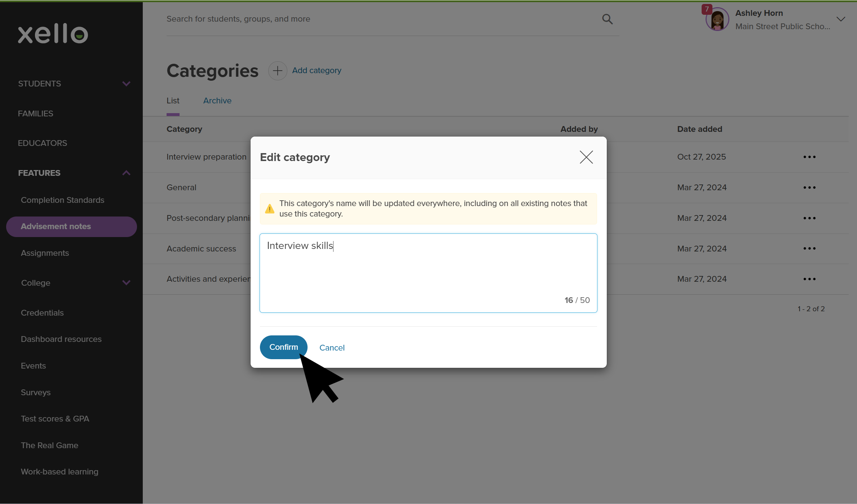Close the Edit category dialog
This screenshot has height=504, width=857.
(586, 157)
